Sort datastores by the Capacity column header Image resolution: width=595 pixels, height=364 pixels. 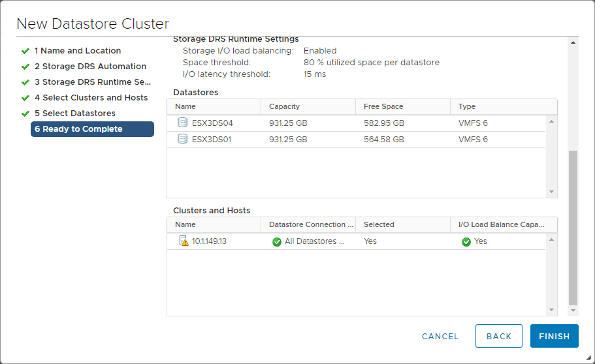[283, 106]
